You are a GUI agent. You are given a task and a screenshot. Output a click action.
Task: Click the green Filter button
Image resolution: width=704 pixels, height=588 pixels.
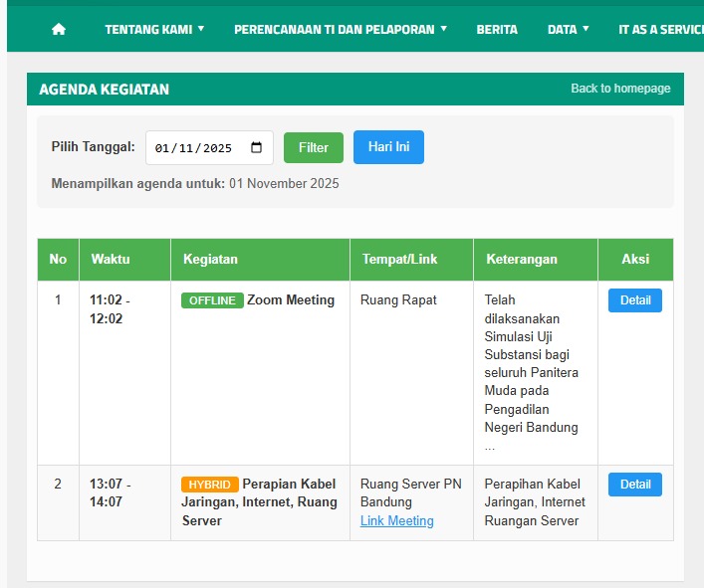pyautogui.click(x=313, y=147)
